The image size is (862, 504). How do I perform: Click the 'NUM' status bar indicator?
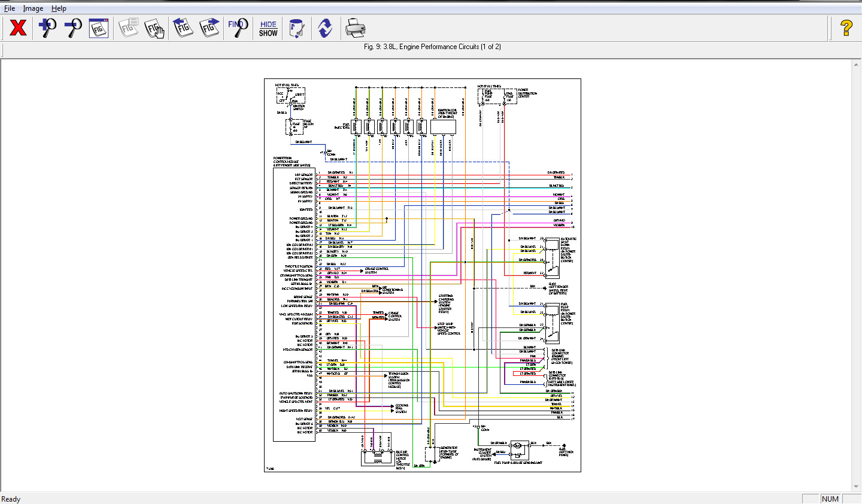pyautogui.click(x=830, y=499)
